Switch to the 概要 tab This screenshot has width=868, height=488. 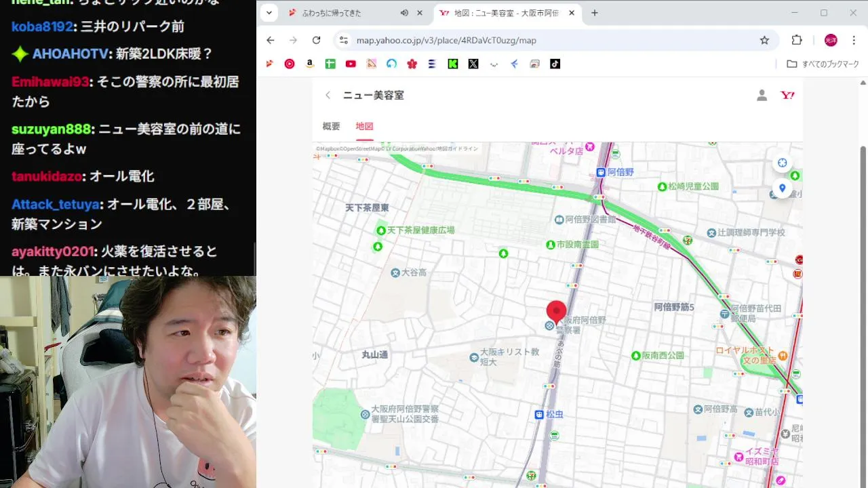click(331, 126)
